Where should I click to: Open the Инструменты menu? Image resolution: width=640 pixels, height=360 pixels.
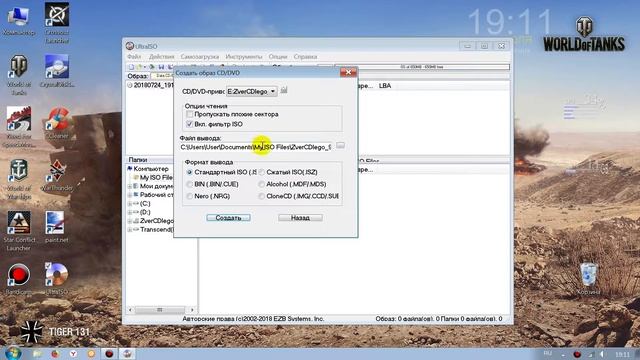244,56
